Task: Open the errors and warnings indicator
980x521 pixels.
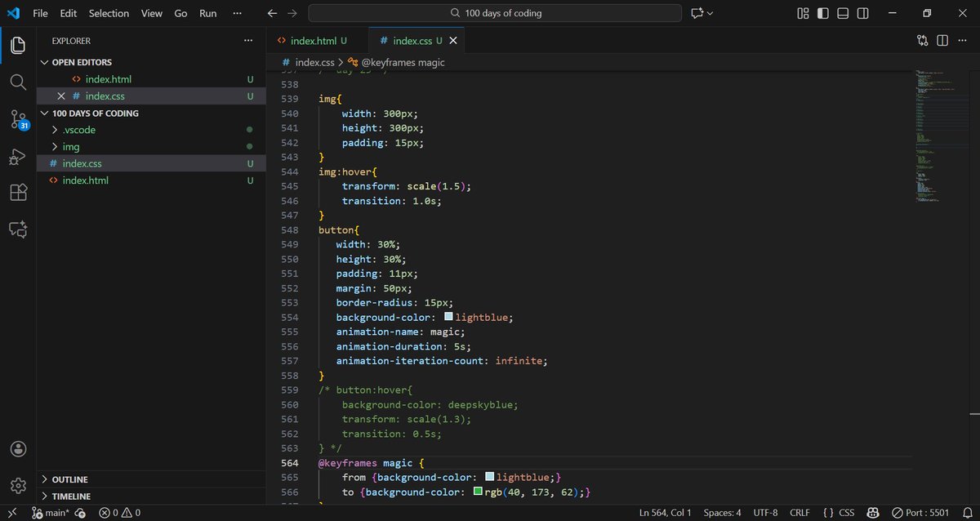Action: pos(119,513)
